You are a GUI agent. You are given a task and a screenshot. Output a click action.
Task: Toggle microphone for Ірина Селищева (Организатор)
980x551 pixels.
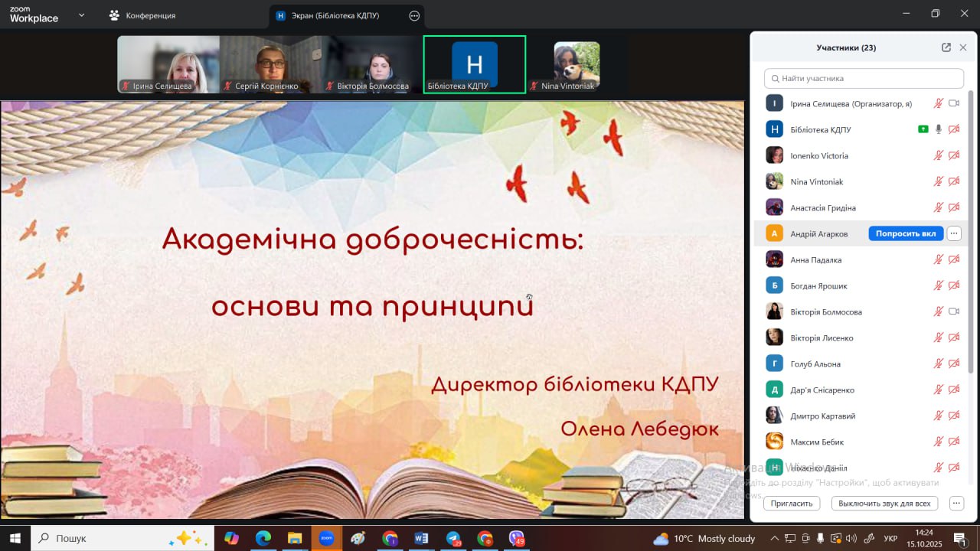coord(938,103)
